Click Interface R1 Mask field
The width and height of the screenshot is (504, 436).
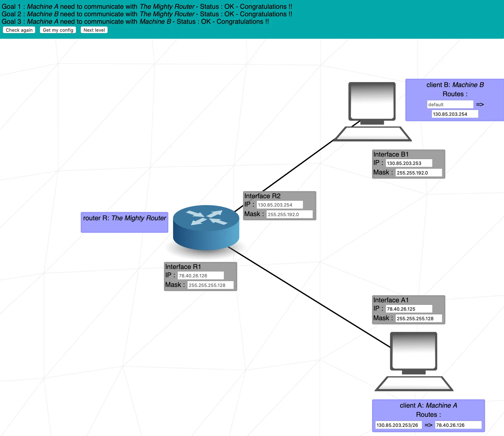pos(210,285)
